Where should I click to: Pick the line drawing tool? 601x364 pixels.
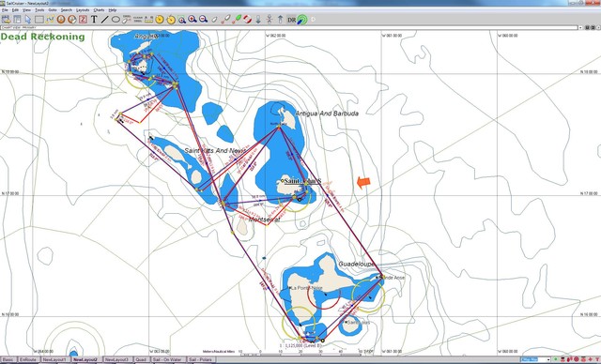pos(104,19)
